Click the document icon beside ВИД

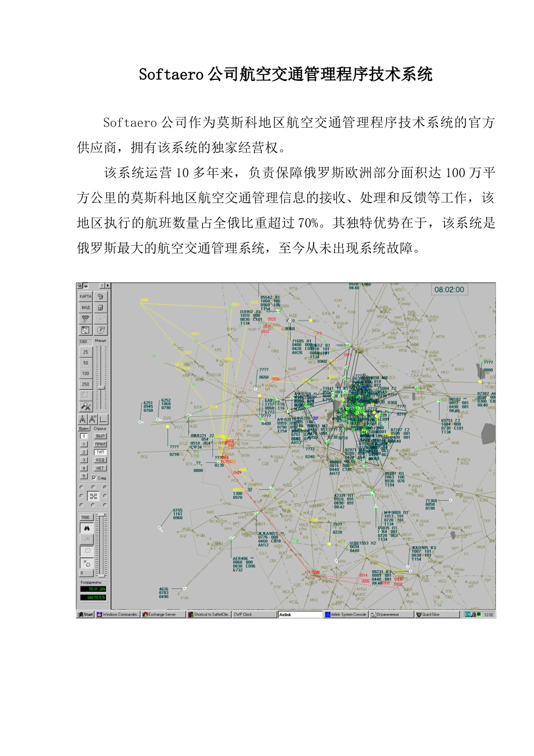coord(101,308)
